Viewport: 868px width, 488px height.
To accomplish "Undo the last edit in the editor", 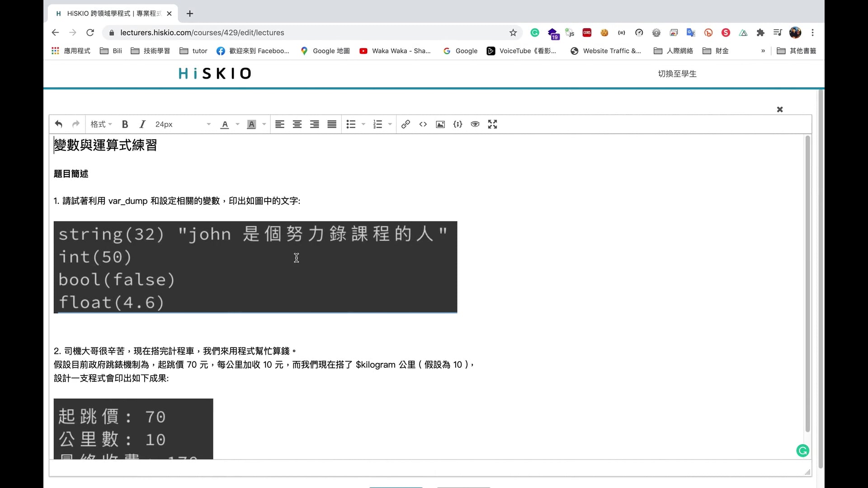I will click(x=58, y=124).
